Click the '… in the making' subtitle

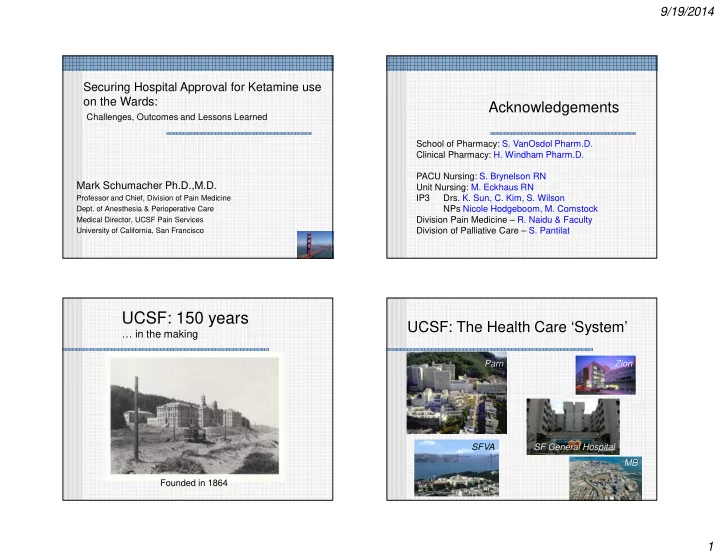pyautogui.click(x=160, y=334)
